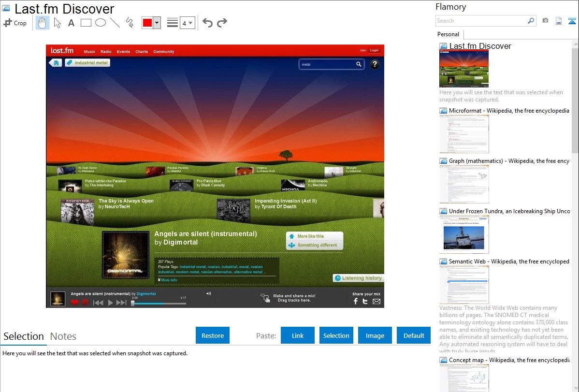
Task: Click the Last.fm search magnifier icon
Action: point(359,64)
